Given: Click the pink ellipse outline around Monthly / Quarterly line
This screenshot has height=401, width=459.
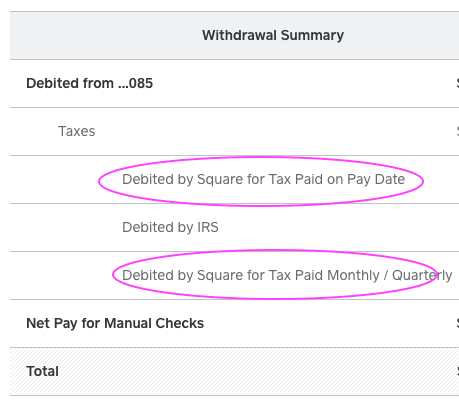Looking at the screenshot, I should [275, 251].
